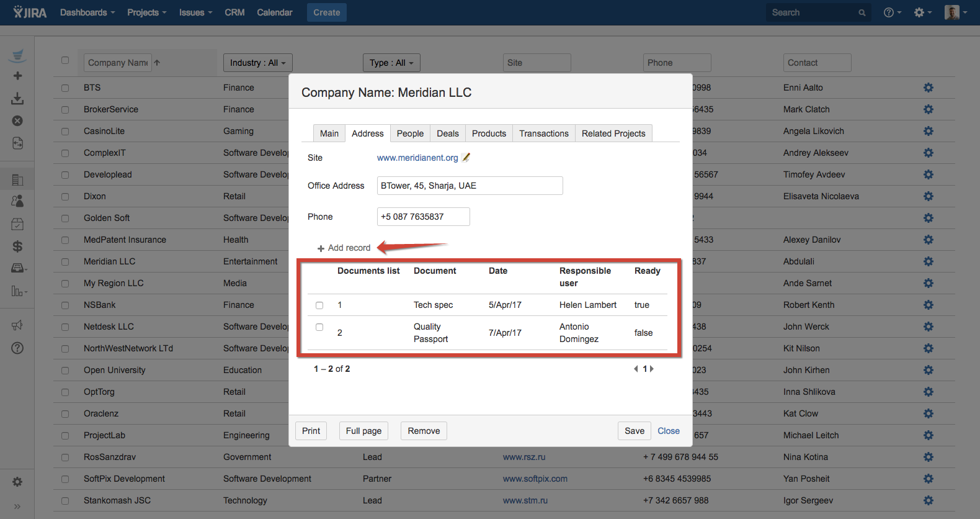The image size is (980, 519).
Task: Open the www.meridianent.org link
Action: (x=417, y=158)
